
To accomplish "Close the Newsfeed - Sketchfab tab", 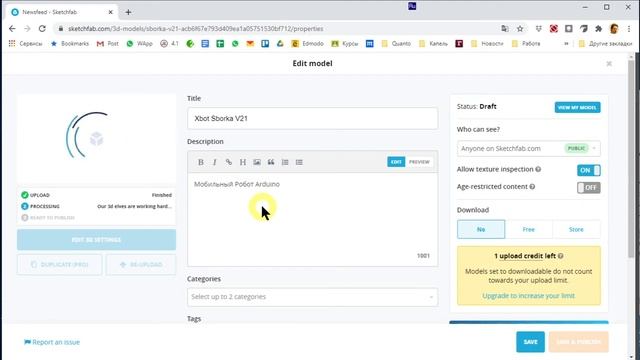I will point(111,12).
